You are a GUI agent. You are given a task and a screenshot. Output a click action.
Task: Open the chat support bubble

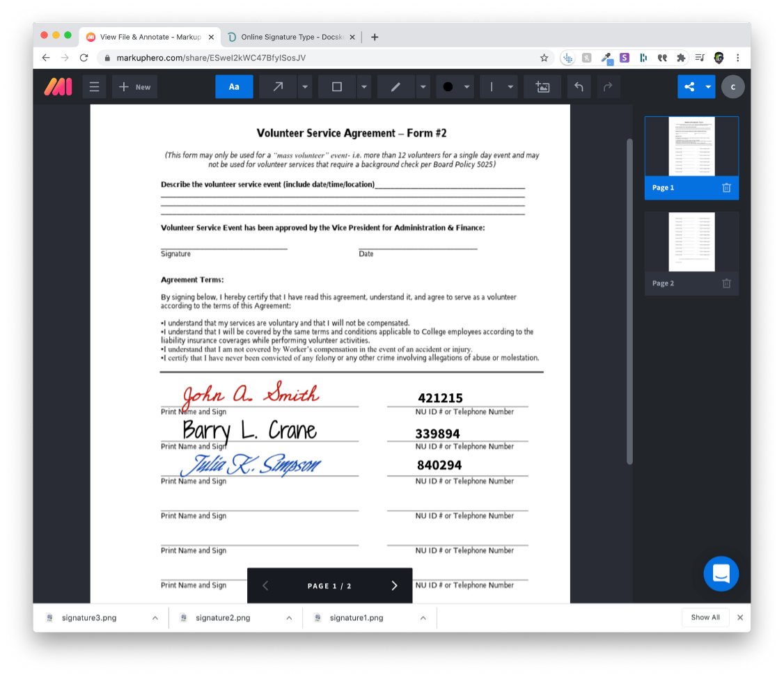[721, 573]
